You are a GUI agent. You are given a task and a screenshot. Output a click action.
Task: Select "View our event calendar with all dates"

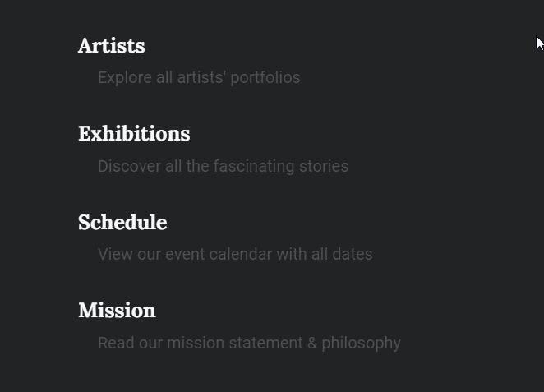point(235,255)
